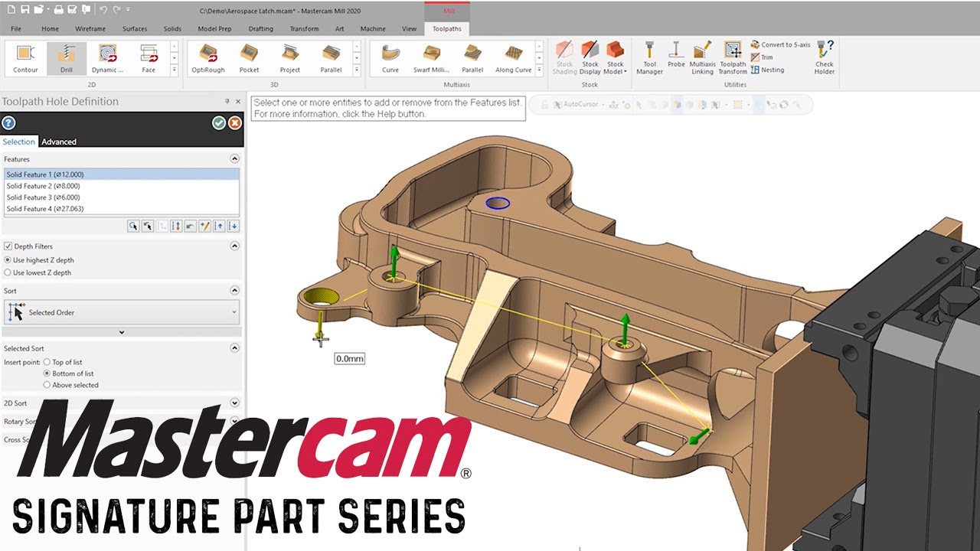Select the multiaxis Curve toolpath
980x551 pixels.
pos(390,59)
